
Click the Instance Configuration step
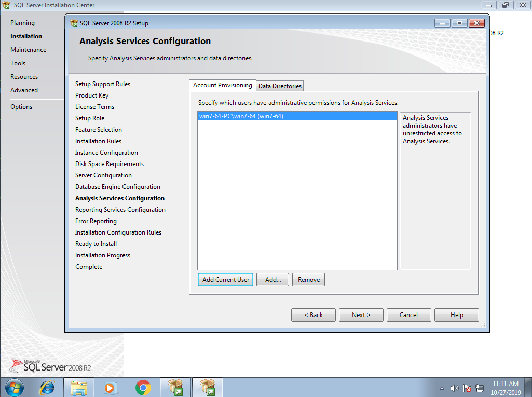106,153
